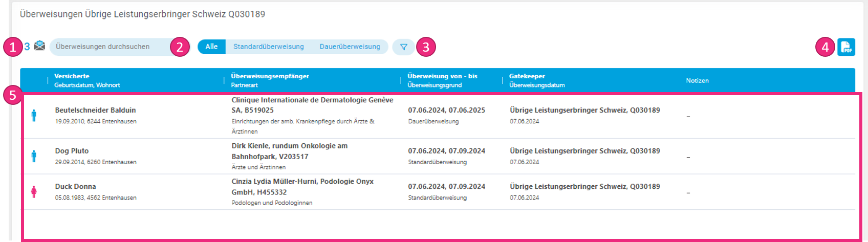
Task: Click the envelope icon next to count 3
Action: point(39,46)
